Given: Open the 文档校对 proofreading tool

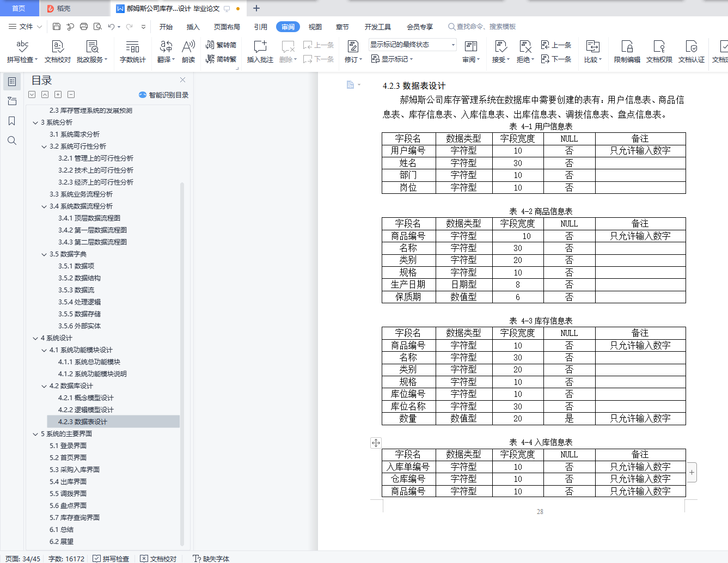Looking at the screenshot, I should coord(58,52).
